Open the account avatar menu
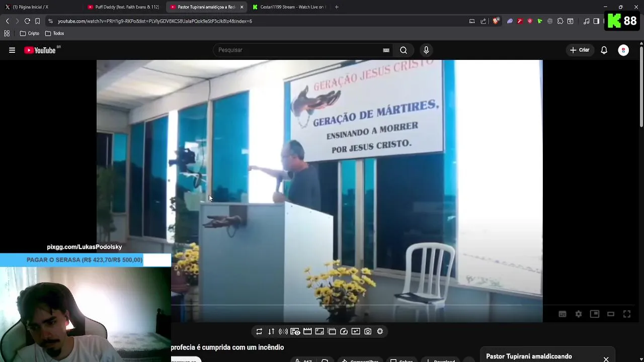Screen dimensions: 644x362 coord(623,50)
